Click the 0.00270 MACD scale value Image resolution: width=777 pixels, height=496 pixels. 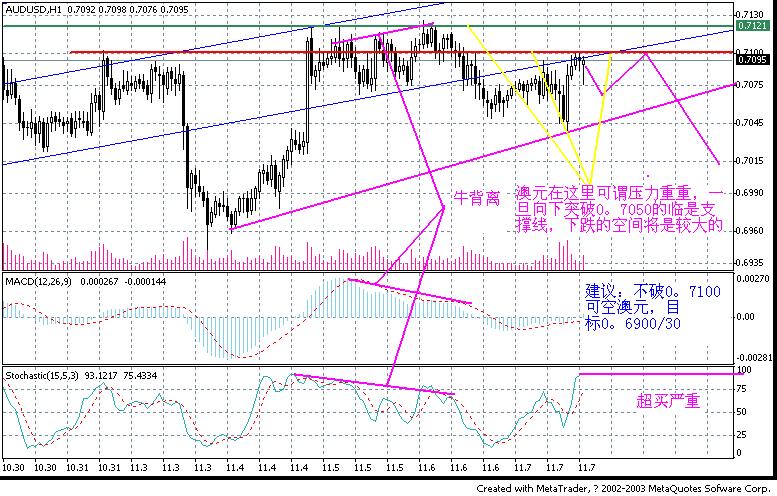753,279
